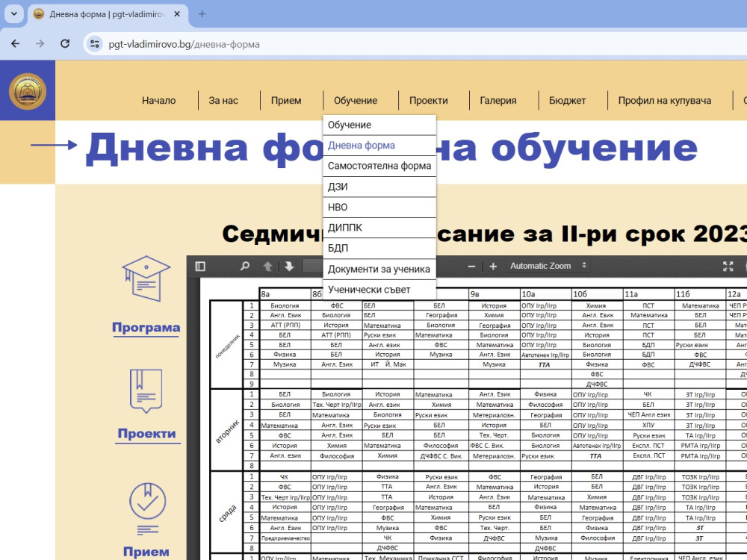Toggle the PDF viewer sidebar
Viewport: 747px width, 560px height.
tap(200, 267)
